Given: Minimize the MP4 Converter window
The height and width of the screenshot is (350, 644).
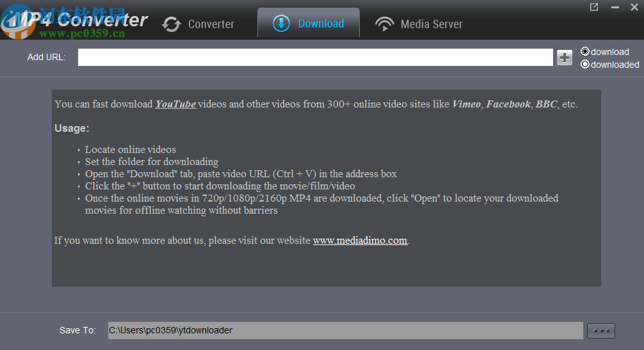Looking at the screenshot, I should (x=615, y=7).
